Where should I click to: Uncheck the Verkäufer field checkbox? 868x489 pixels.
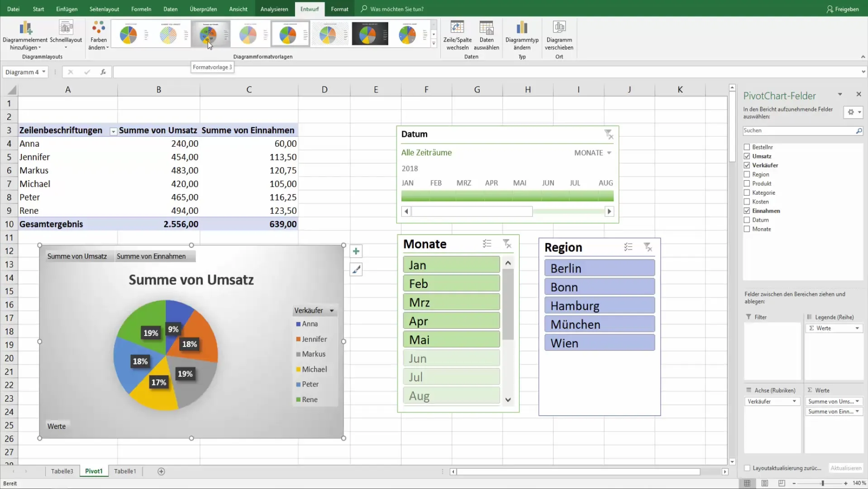[747, 165]
